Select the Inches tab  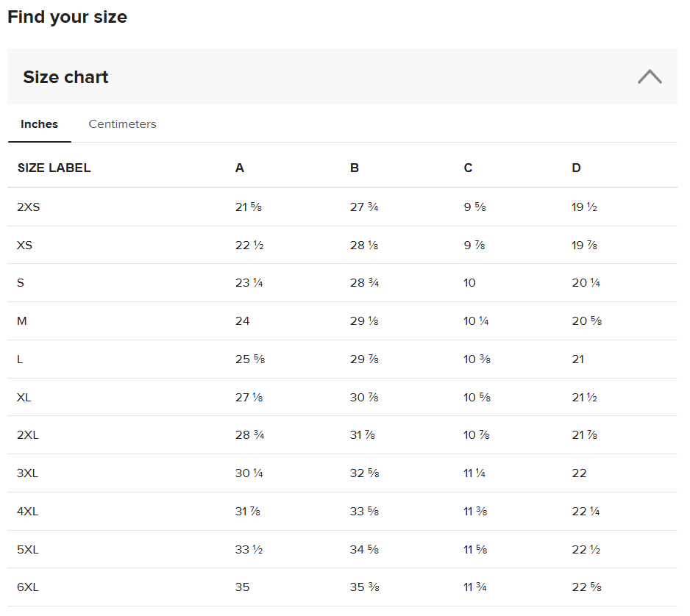(39, 124)
